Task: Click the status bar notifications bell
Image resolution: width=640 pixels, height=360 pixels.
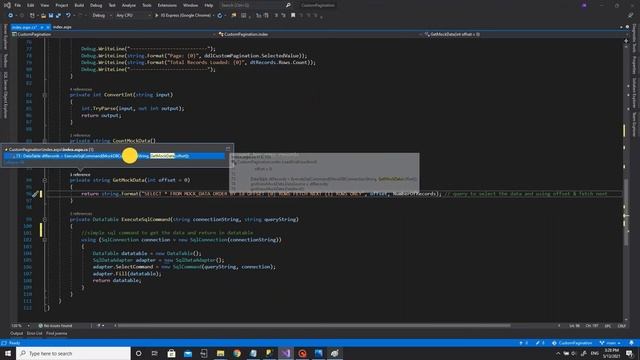Action: 631,343
